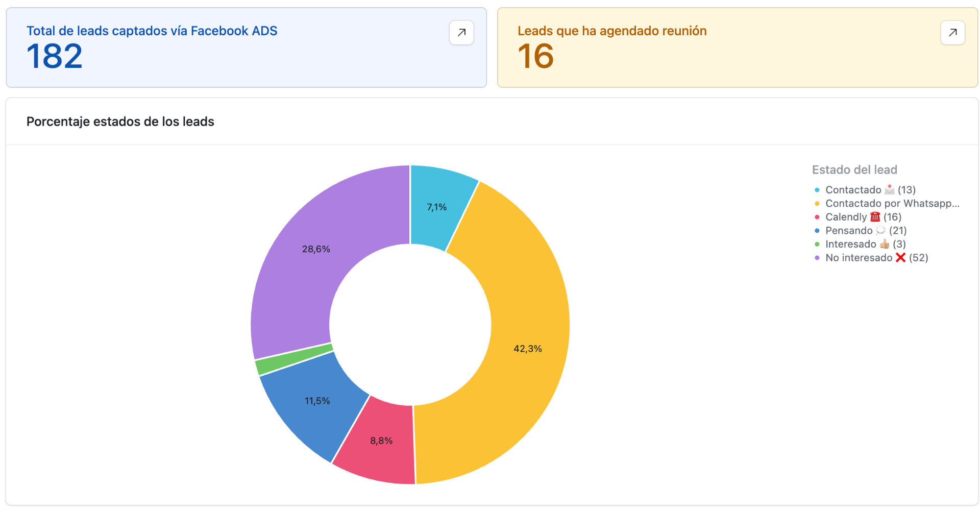The height and width of the screenshot is (513, 980).
Task: Click 'Leads que ha agendado reunión' title
Action: tap(612, 31)
